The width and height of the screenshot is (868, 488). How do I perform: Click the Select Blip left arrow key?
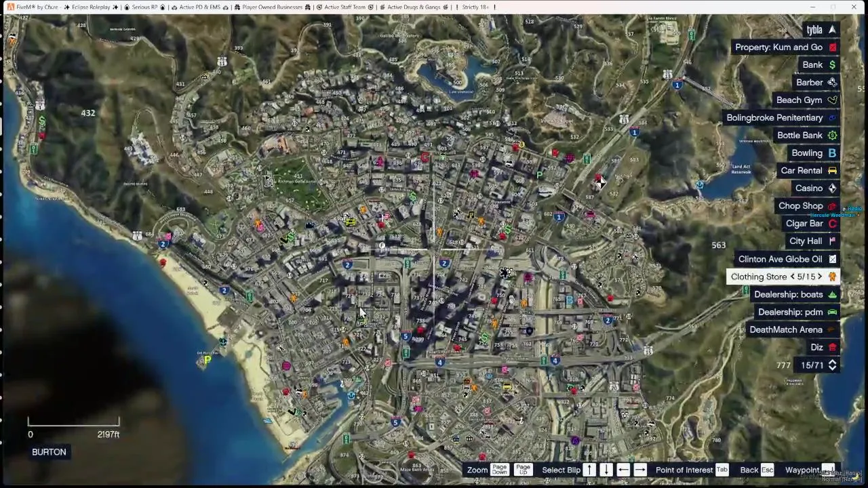click(x=623, y=470)
